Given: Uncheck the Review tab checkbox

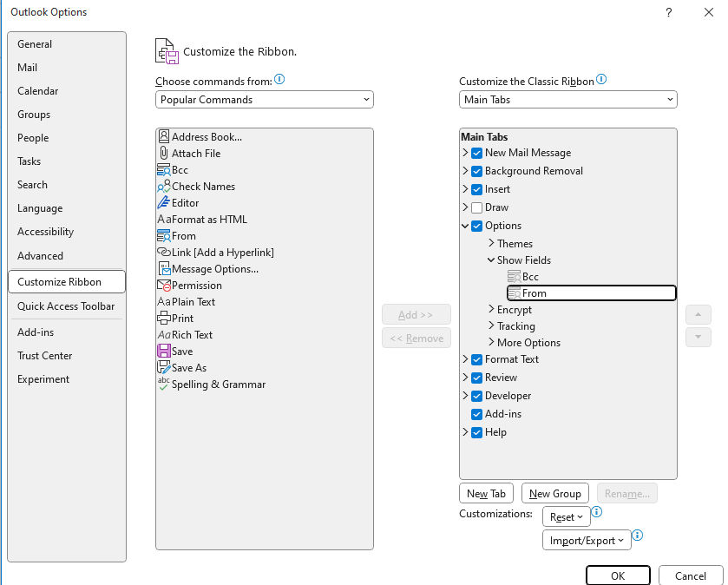Looking at the screenshot, I should point(476,378).
